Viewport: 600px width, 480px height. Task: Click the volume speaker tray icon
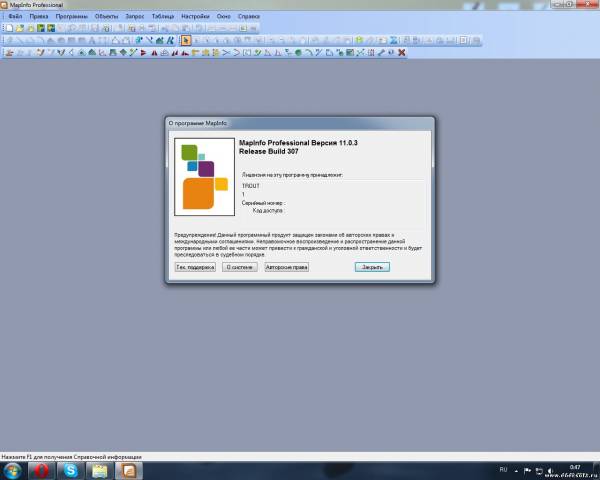(x=550, y=471)
